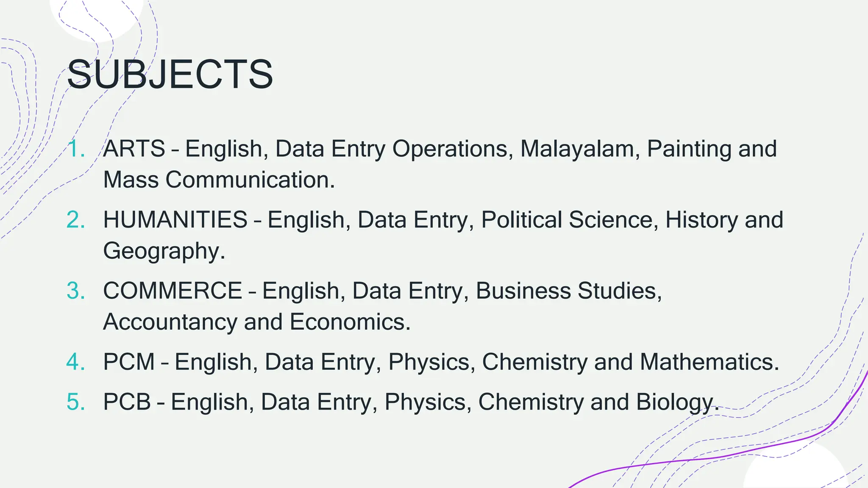Click list number 2 beside HUMANITIES
Image resolution: width=868 pixels, height=488 pixels.
coord(76,220)
